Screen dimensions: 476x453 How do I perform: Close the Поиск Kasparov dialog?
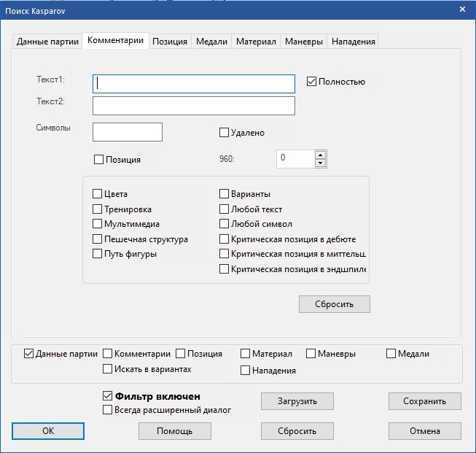click(462, 9)
